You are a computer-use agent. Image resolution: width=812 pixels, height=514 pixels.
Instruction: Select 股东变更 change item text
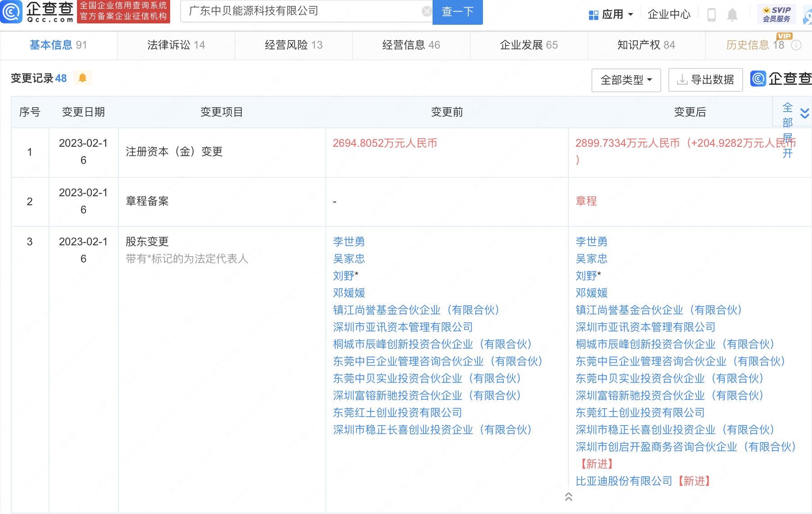147,242
